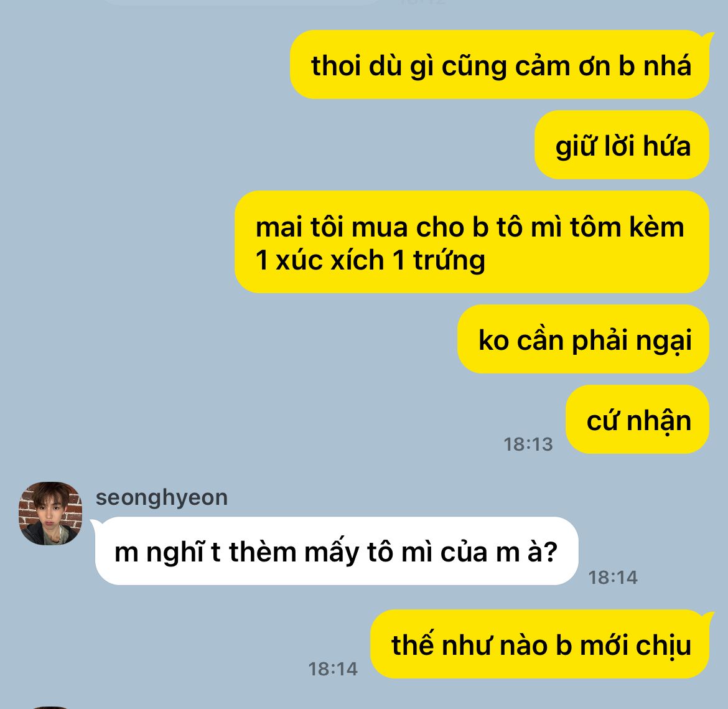Screen dimensions: 728x709
Task: Tap the word 'seonghyeon' above the white bubble
Action: (162, 497)
